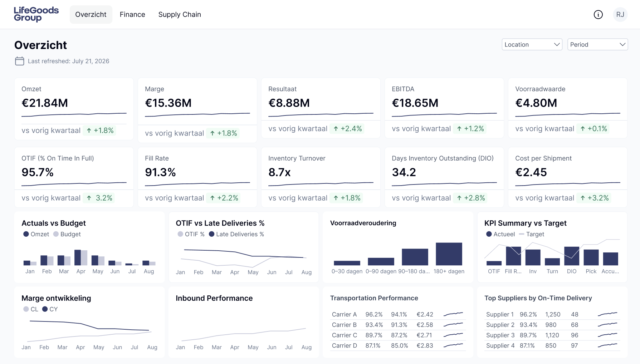Click the Fill Rate 91.3% value

(x=160, y=172)
